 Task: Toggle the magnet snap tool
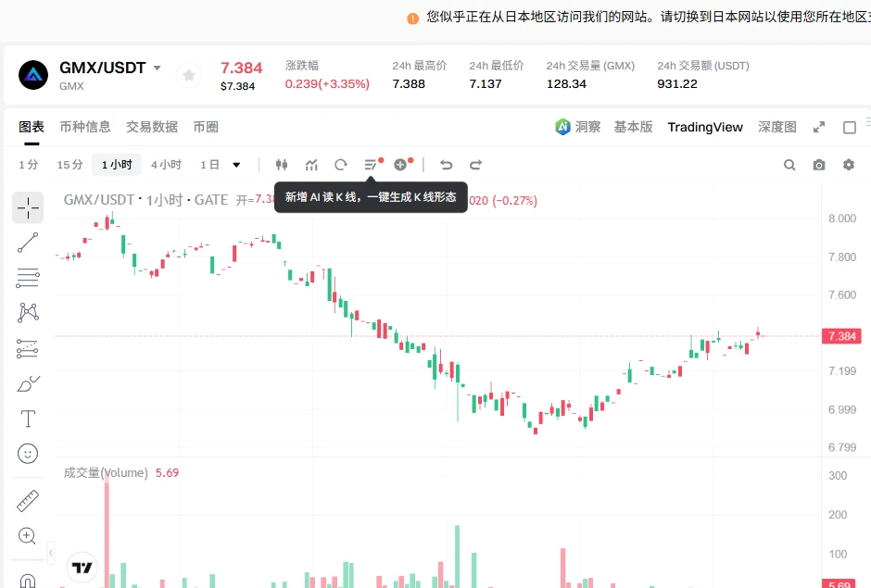pos(28,581)
